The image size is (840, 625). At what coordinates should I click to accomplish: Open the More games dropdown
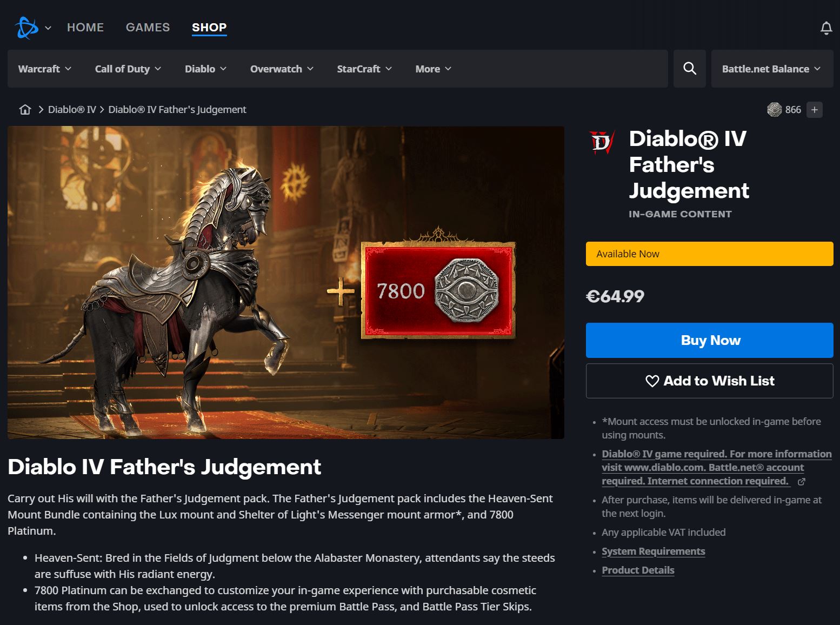(x=433, y=69)
